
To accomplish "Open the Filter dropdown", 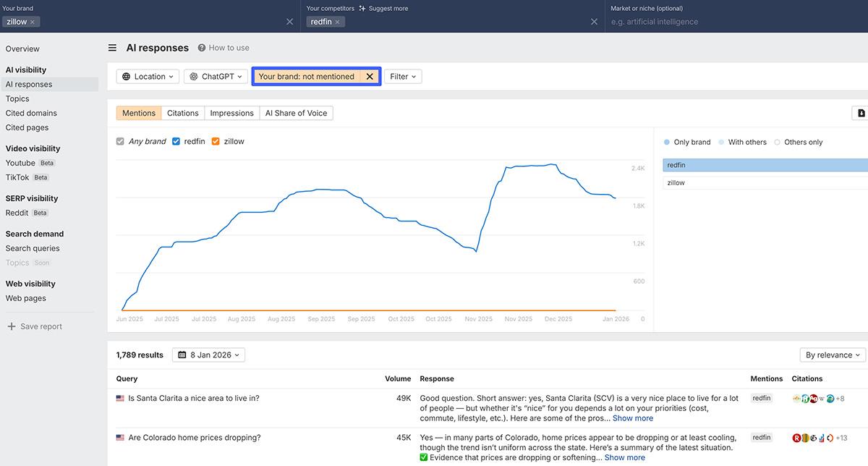I will point(402,76).
